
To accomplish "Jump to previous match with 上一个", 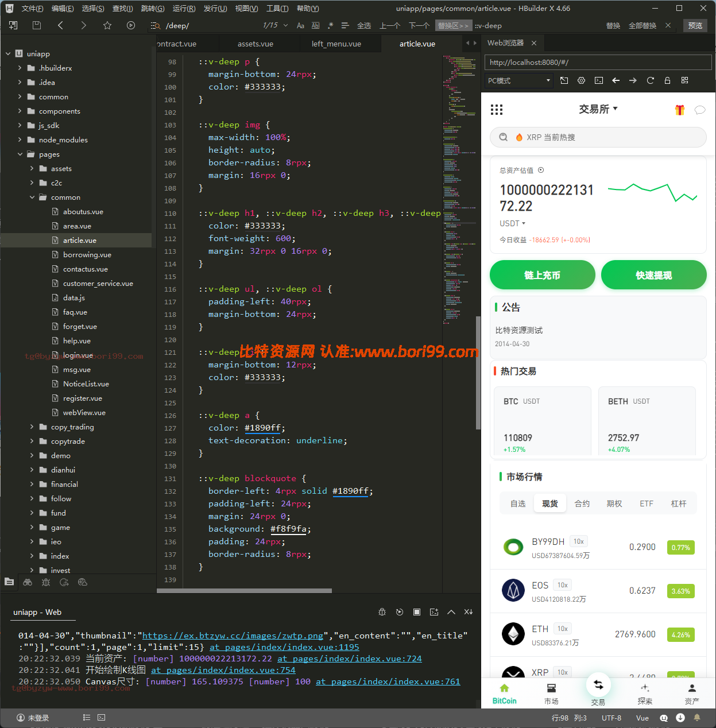I will point(390,26).
